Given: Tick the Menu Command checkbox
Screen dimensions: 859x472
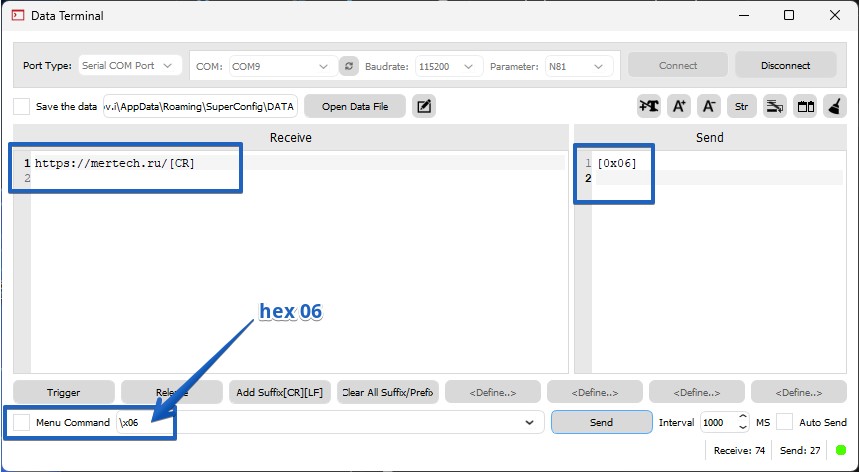Looking at the screenshot, I should 22,423.
